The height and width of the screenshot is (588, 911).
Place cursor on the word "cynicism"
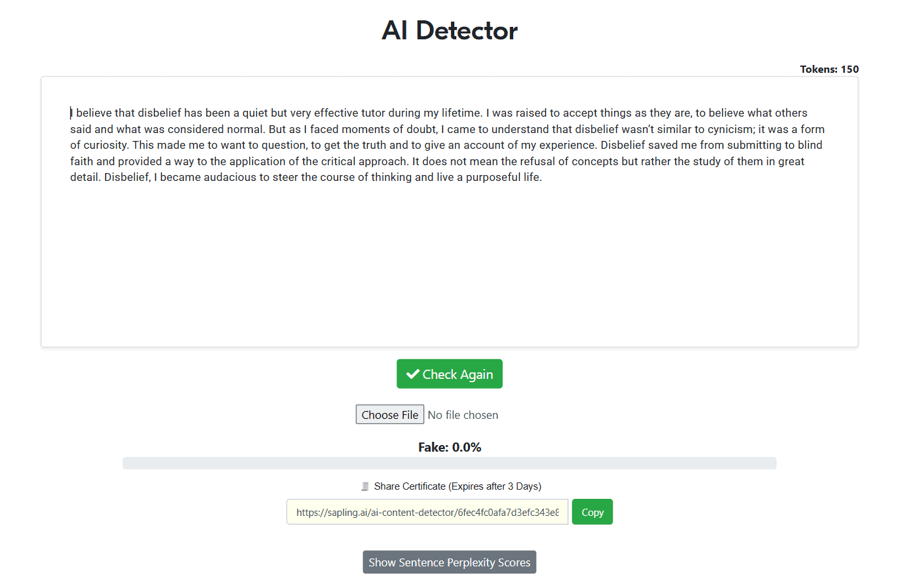click(729, 129)
